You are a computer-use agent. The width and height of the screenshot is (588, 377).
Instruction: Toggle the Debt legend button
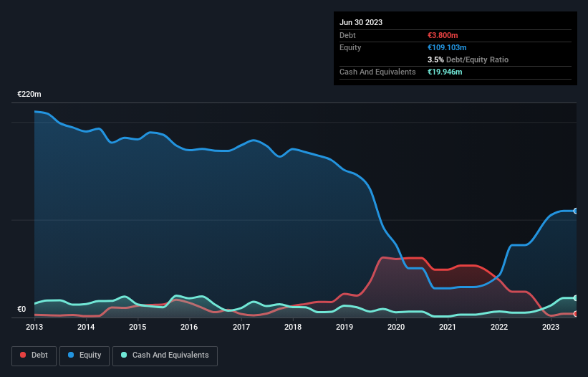[x=34, y=355]
